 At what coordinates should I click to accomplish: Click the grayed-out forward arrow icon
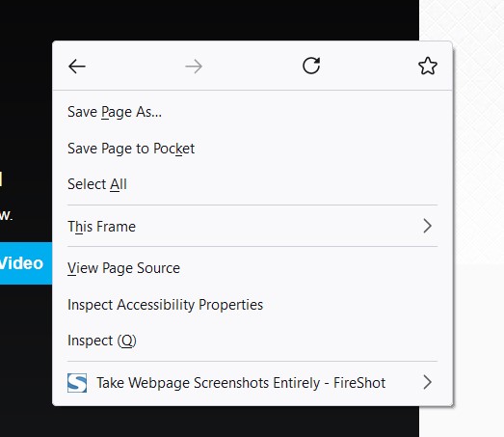pyautogui.click(x=194, y=67)
